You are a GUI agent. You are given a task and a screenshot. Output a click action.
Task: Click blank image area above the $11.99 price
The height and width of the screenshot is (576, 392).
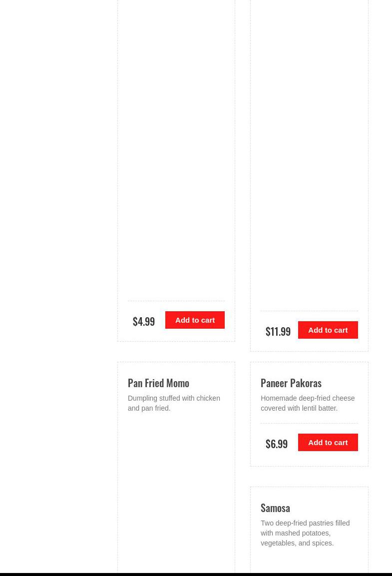coord(309,155)
